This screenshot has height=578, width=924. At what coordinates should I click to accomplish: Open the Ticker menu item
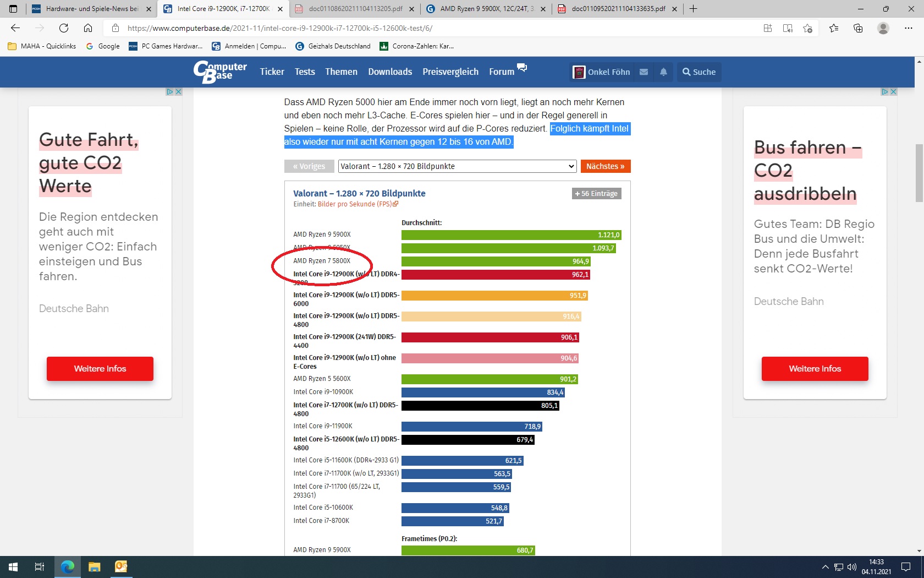click(272, 72)
